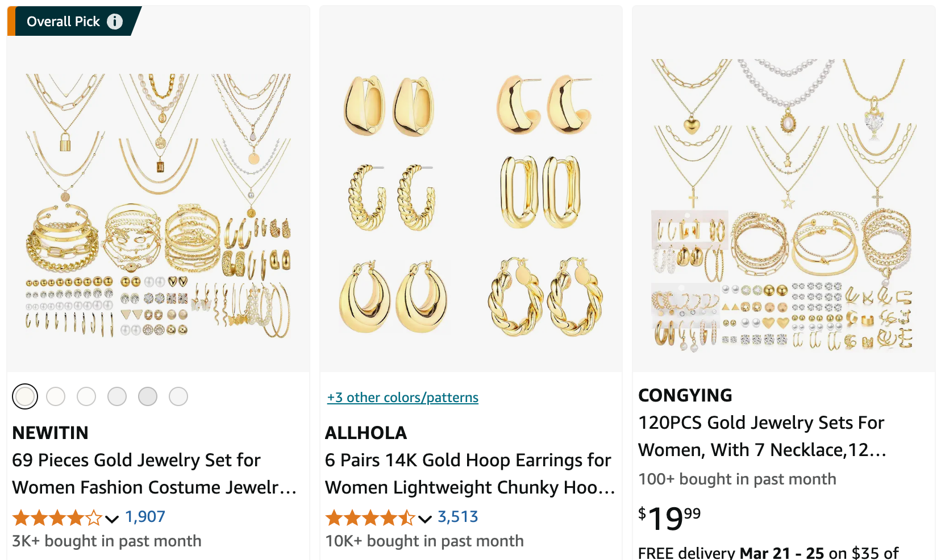Click the ALLHOLA star rating stars
Screen dimensions: 941x560
(x=369, y=517)
